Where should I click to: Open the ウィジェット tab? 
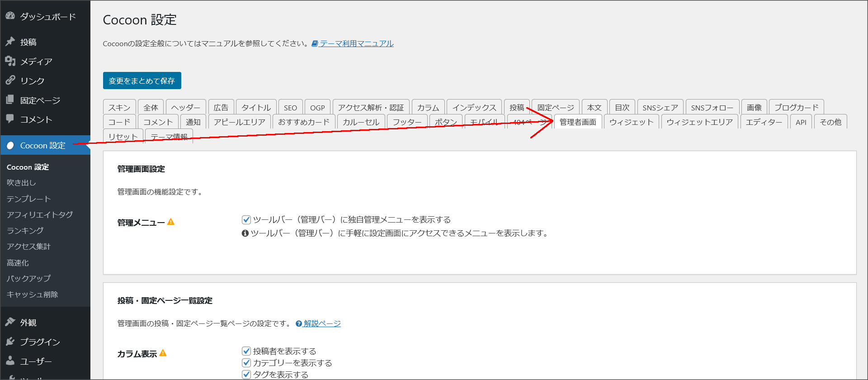point(632,122)
